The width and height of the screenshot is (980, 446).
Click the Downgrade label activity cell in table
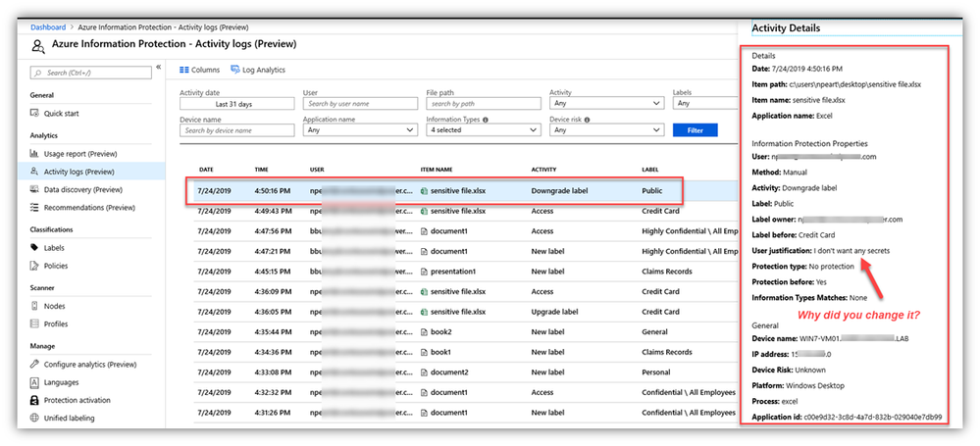(x=559, y=191)
